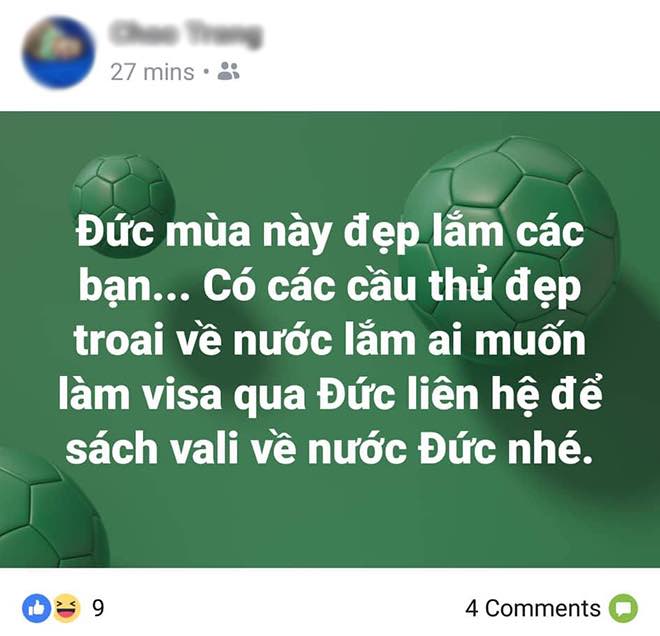Open the poster's round profile picture
The height and width of the screenshot is (636, 660).
[x=58, y=52]
